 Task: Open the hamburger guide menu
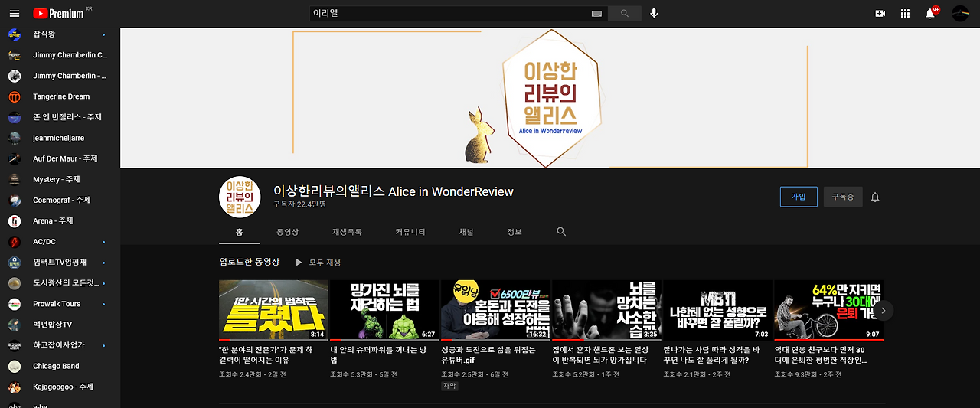(x=14, y=14)
